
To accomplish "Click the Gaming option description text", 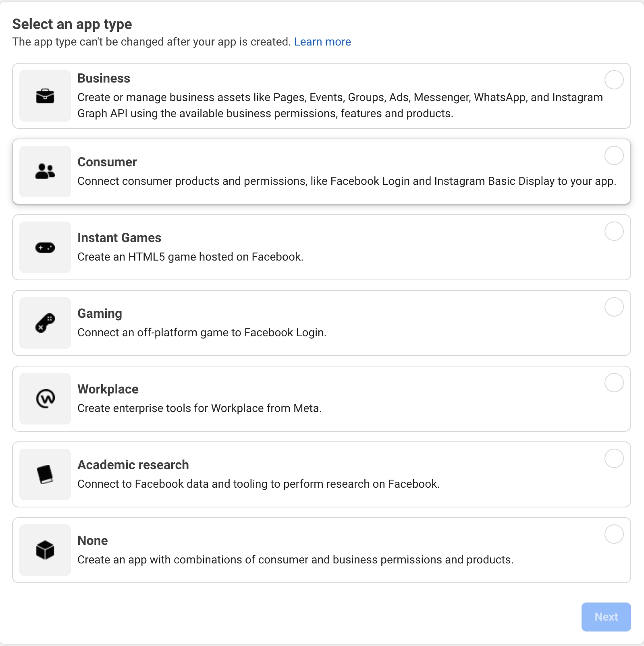I will [x=202, y=333].
